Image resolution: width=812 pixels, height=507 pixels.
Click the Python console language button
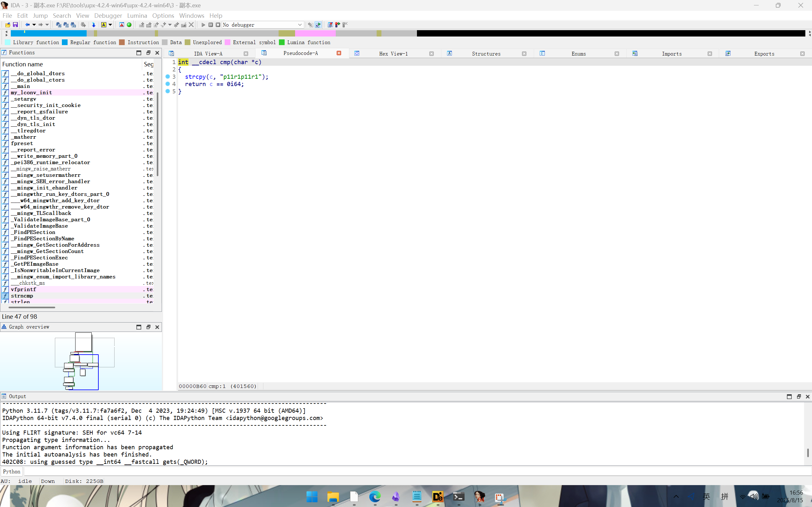coord(12,471)
